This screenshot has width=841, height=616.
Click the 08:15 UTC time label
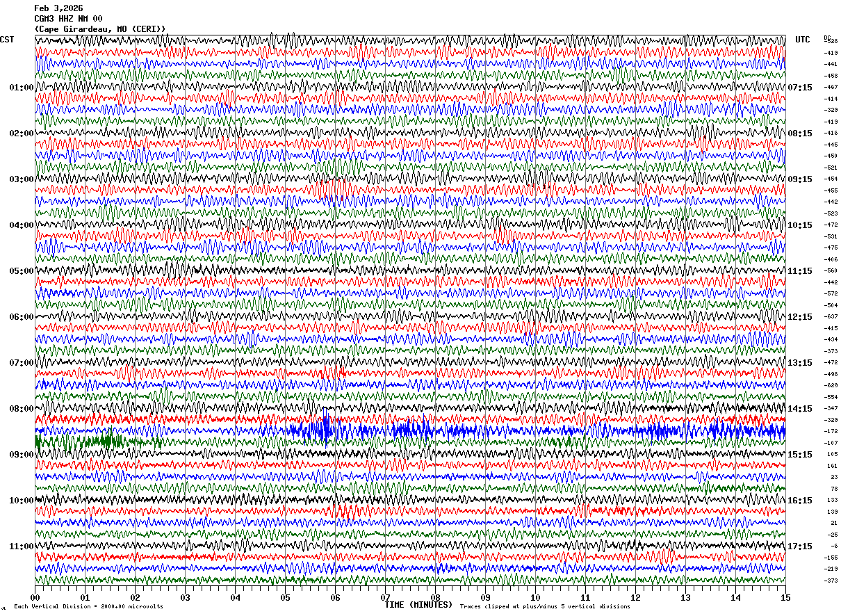pyautogui.click(x=800, y=133)
